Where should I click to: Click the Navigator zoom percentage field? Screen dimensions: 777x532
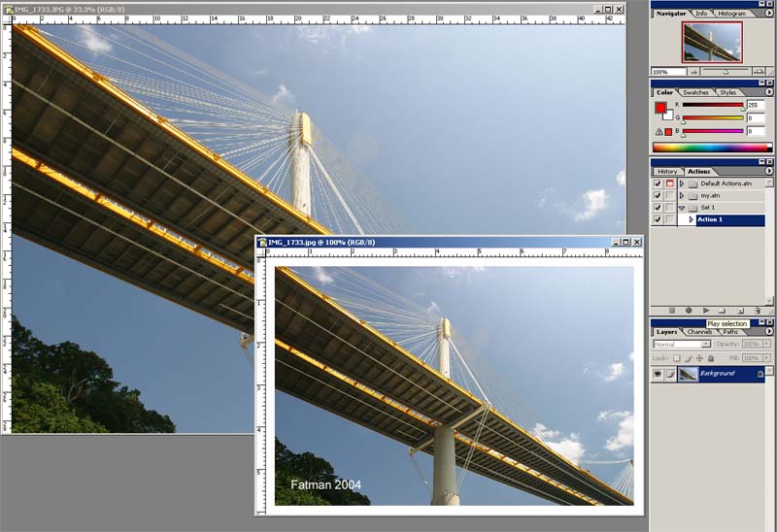[x=669, y=72]
